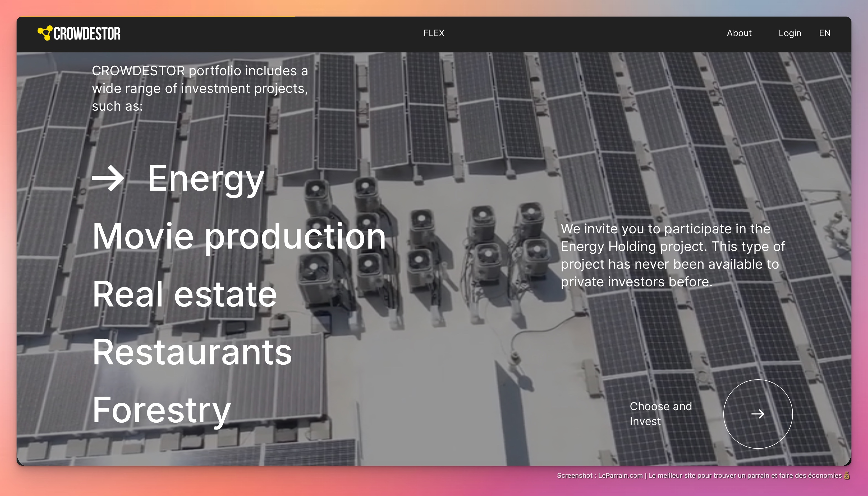Click the CROWDESTOR portfolio intro paragraph
Image resolution: width=868 pixels, height=496 pixels.
tap(200, 88)
